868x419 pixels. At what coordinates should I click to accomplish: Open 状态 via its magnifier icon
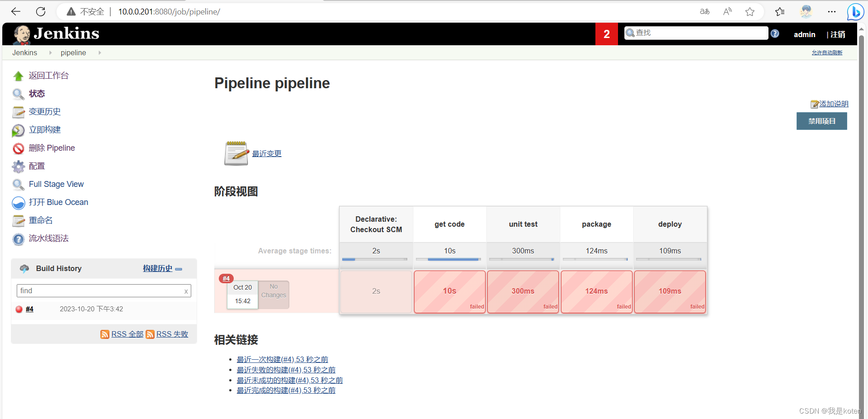point(19,94)
